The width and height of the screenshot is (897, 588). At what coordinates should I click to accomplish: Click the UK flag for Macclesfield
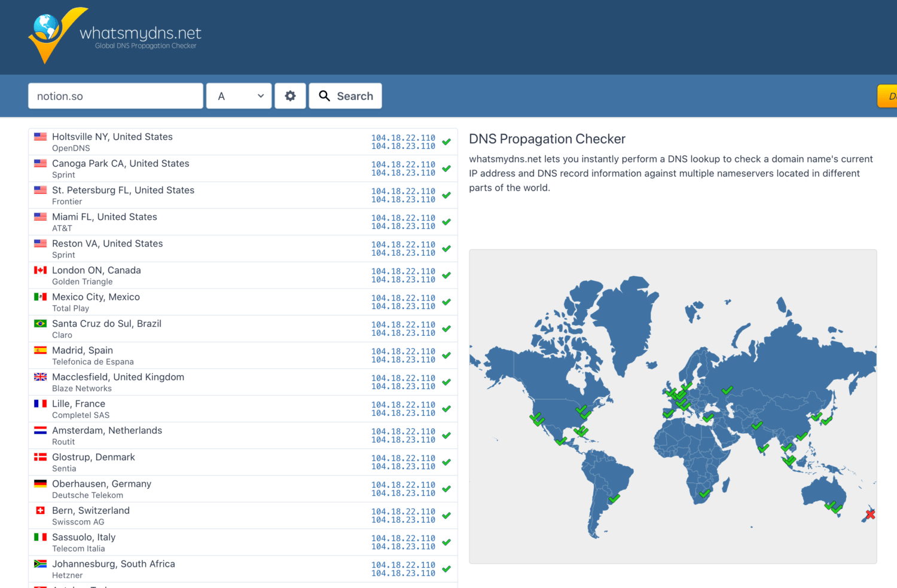40,377
